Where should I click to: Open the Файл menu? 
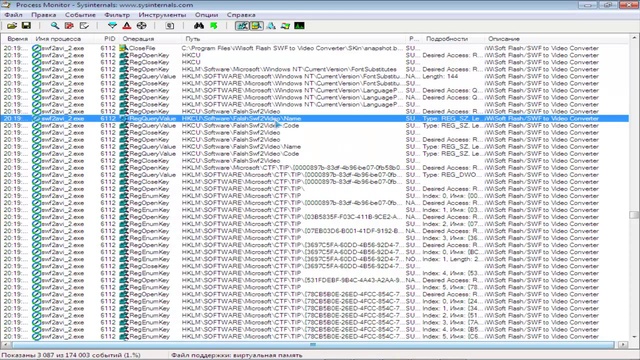(13, 15)
